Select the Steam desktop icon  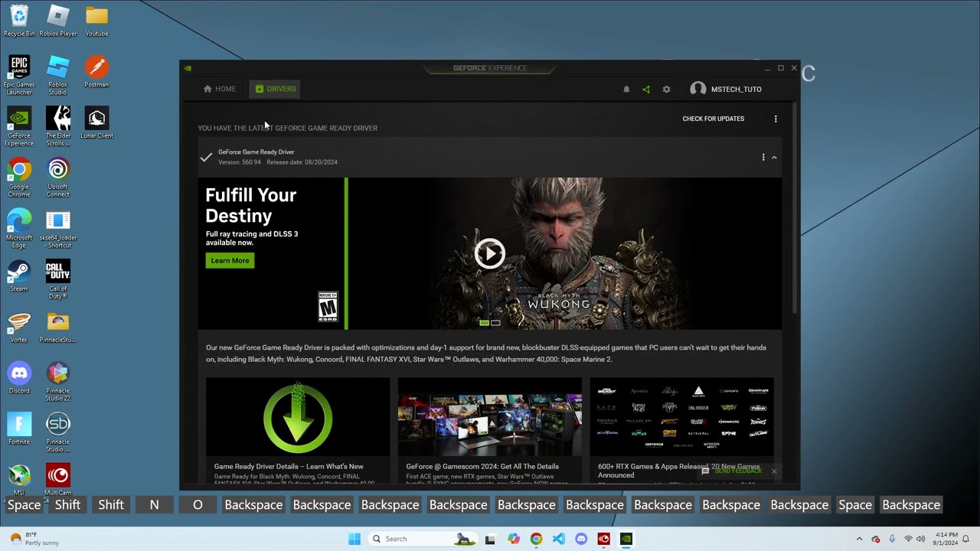point(19,276)
